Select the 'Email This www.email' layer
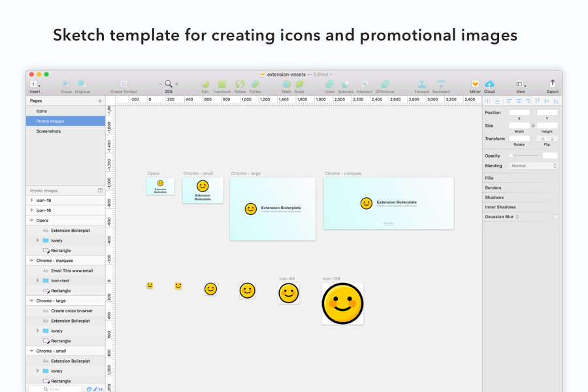This screenshot has height=392, width=588. [x=65, y=271]
